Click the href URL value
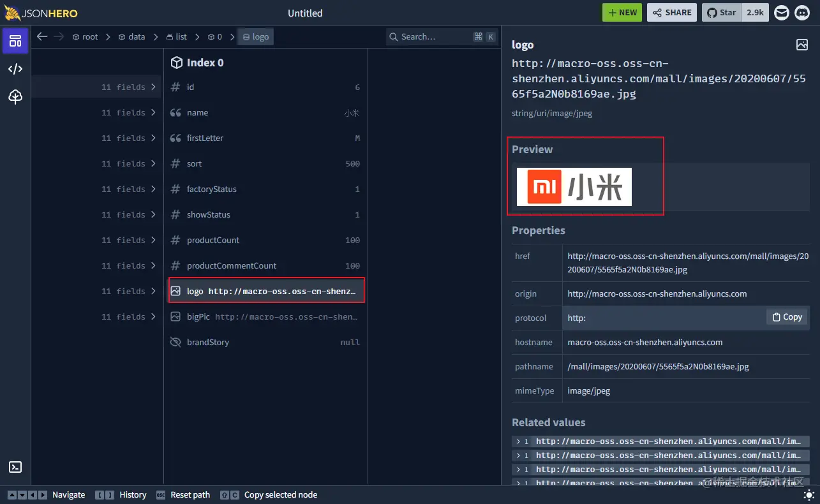 [688, 262]
